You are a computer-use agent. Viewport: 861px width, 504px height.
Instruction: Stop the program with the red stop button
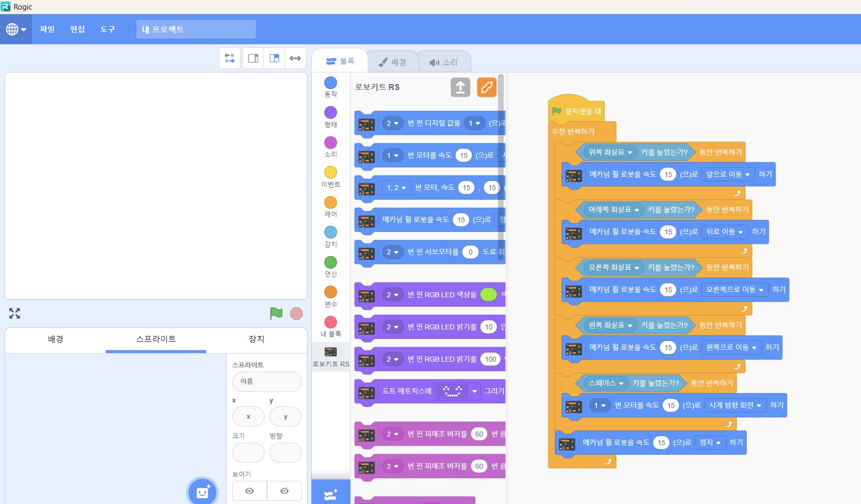click(297, 313)
